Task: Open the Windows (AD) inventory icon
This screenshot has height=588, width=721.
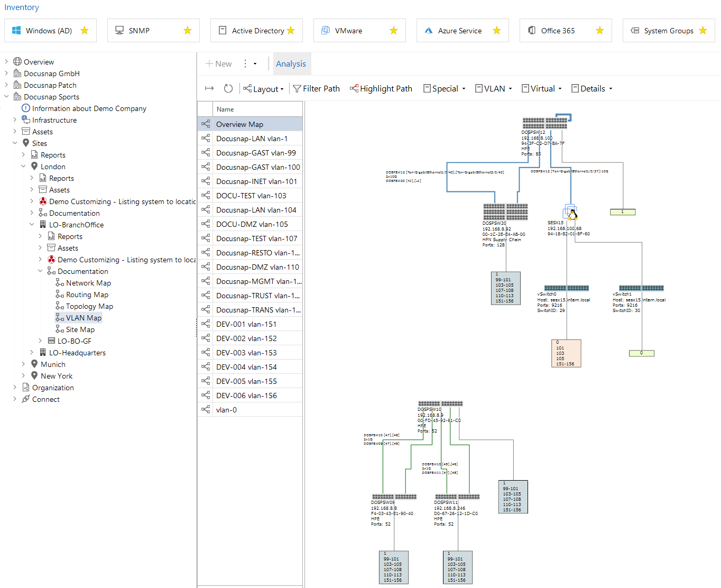Action: tap(16, 31)
